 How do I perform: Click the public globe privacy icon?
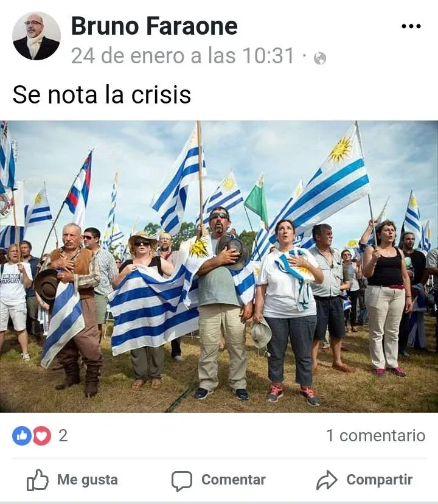pyautogui.click(x=320, y=58)
